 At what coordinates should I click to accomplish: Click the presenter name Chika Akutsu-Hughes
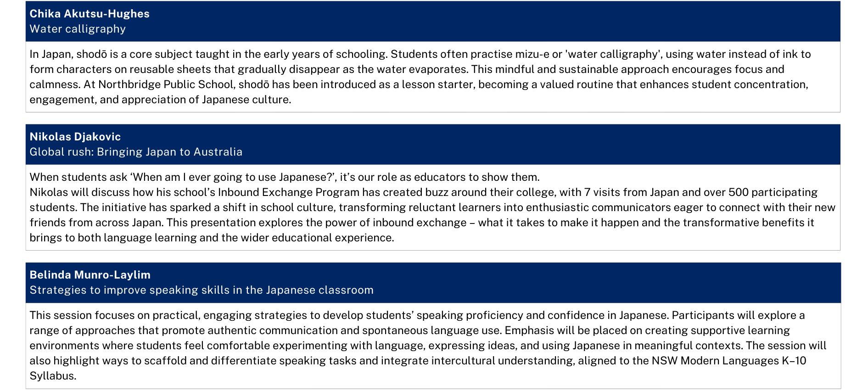tap(90, 14)
